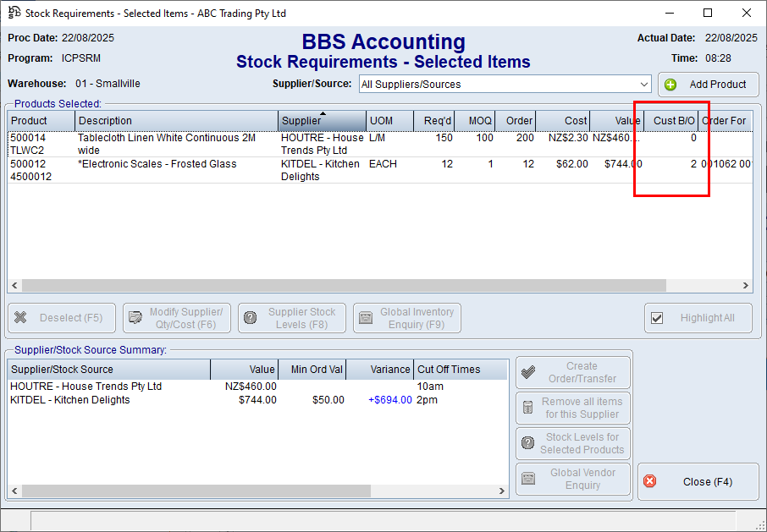The image size is (767, 532).
Task: Click the Global Inventory Enquiry (F9) icon
Action: (366, 318)
